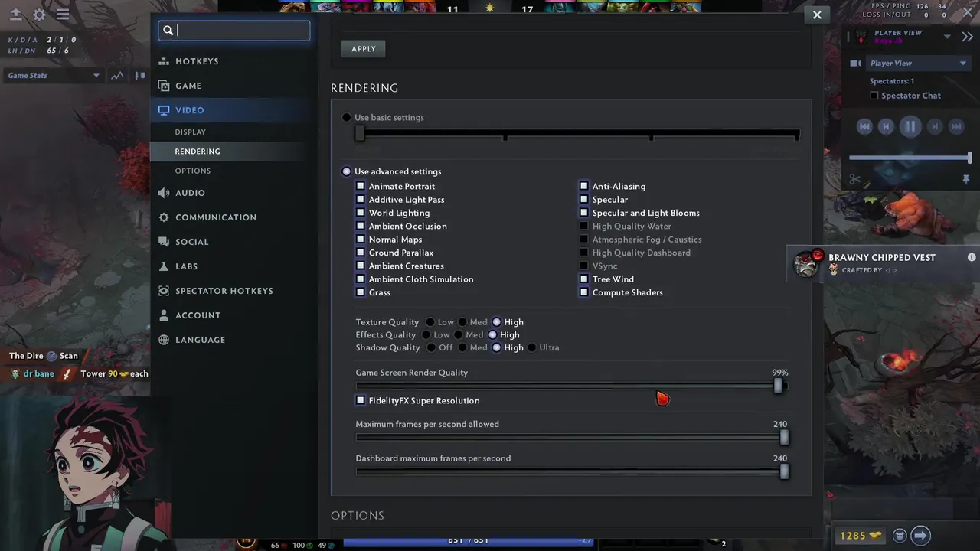Toggle VSync checkbox
This screenshot has width=980, height=551.
tap(584, 266)
